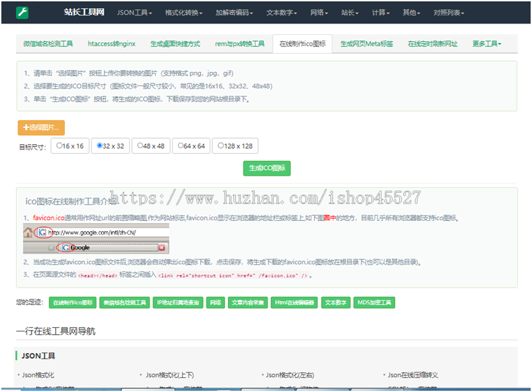Click the orange 选择图片 upload button

41,128
